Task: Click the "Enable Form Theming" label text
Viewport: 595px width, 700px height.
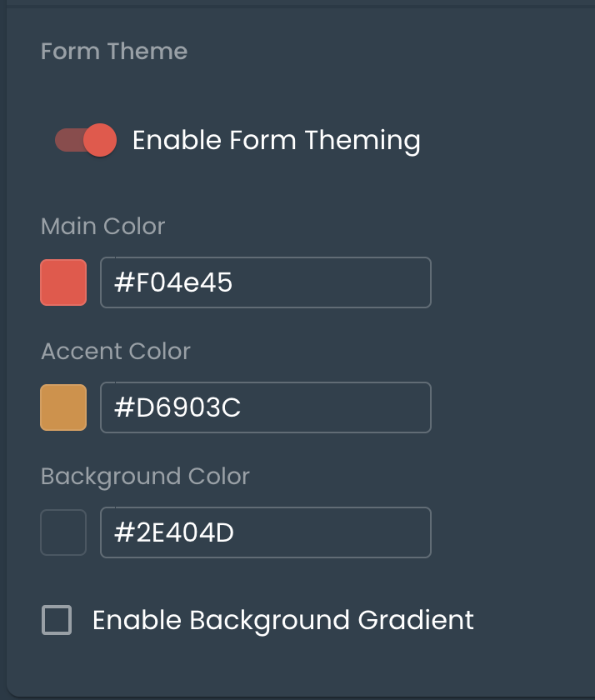Action: 276,140
